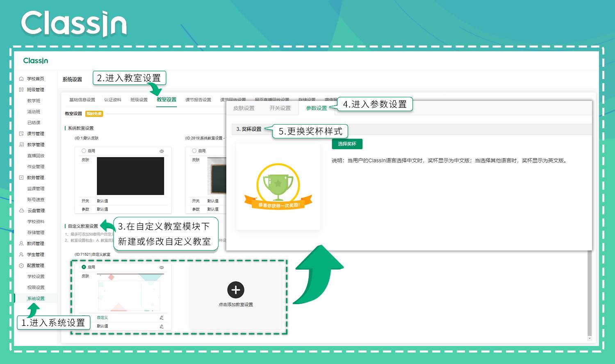The image size is (615, 364).
Task: Click the 班级管理 icon in the sidebar
Action: (21, 90)
